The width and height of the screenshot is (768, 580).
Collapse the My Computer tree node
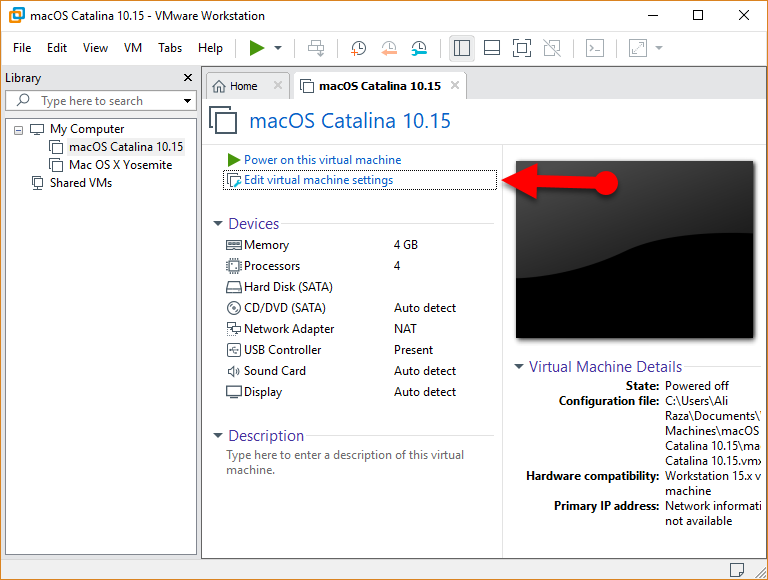click(x=18, y=129)
